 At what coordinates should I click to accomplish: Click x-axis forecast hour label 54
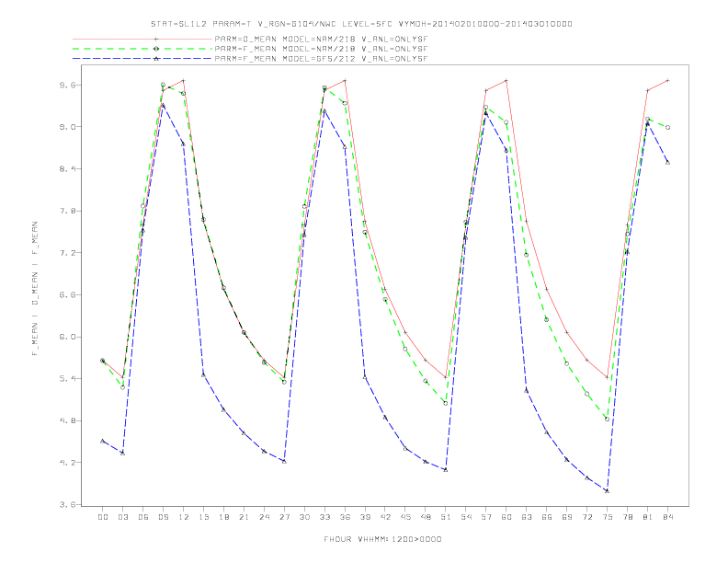466,517
